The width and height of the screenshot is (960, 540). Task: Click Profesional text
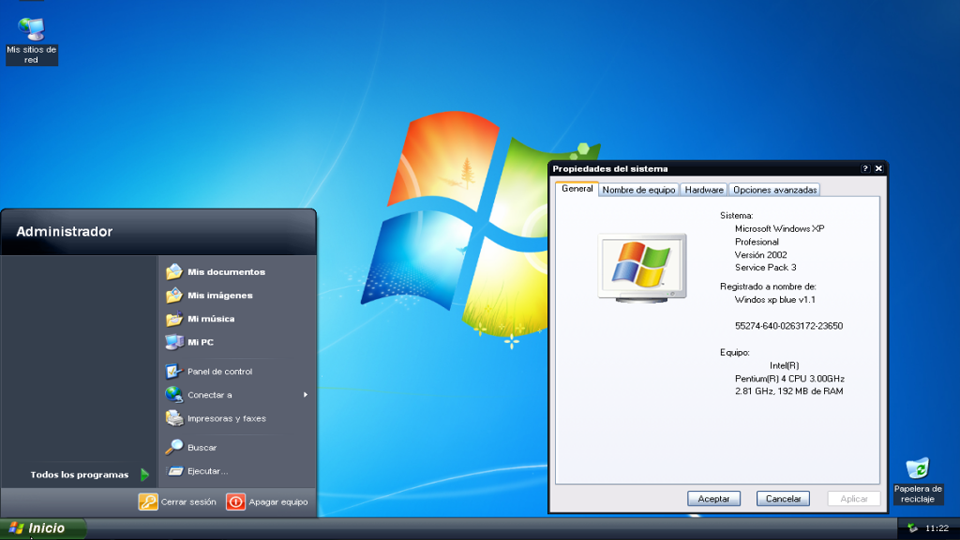[x=757, y=242]
